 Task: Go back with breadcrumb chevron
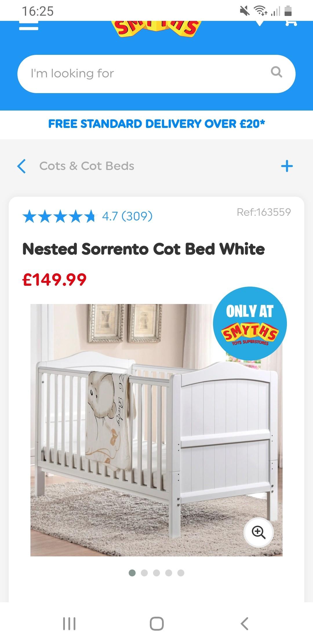point(22,166)
